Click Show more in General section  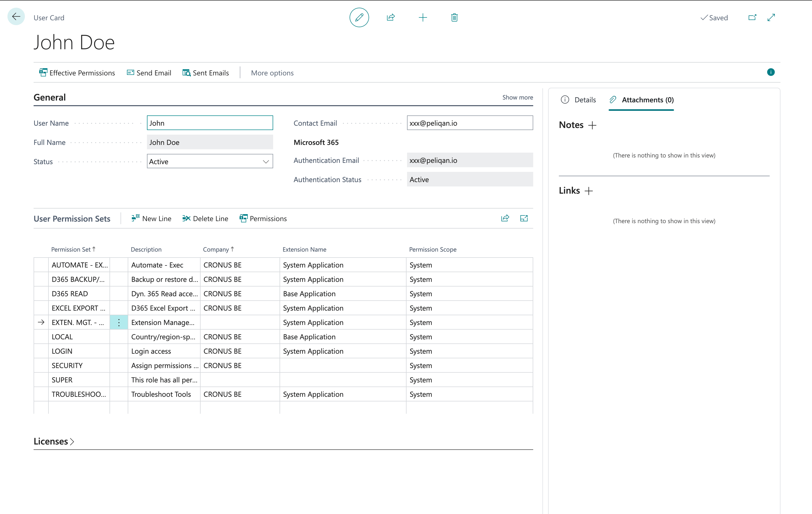[x=517, y=97]
